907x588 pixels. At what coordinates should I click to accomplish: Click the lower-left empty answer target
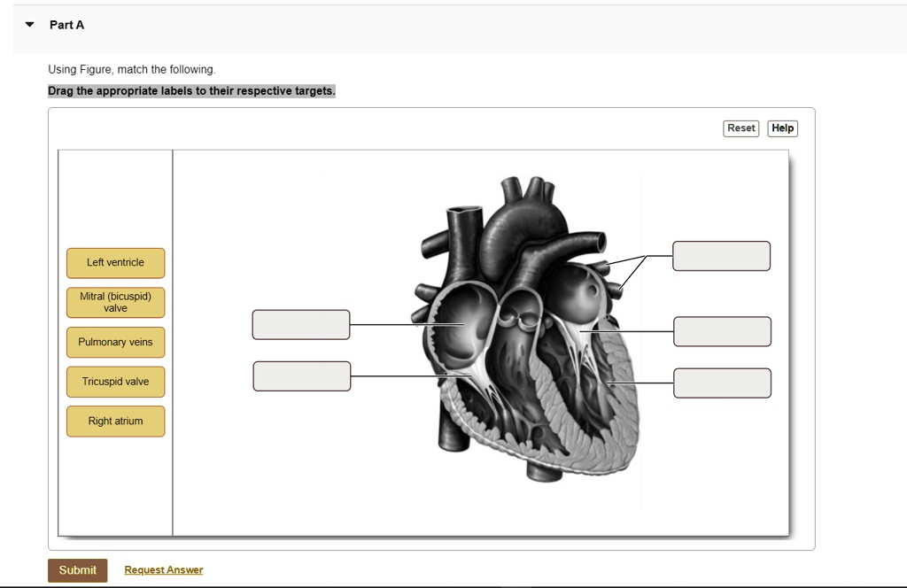[x=301, y=375]
